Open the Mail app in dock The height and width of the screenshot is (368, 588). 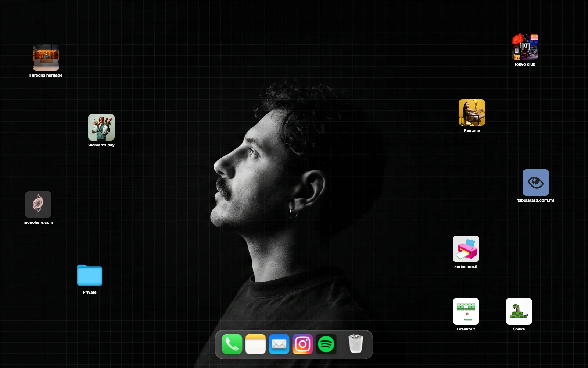(279, 344)
